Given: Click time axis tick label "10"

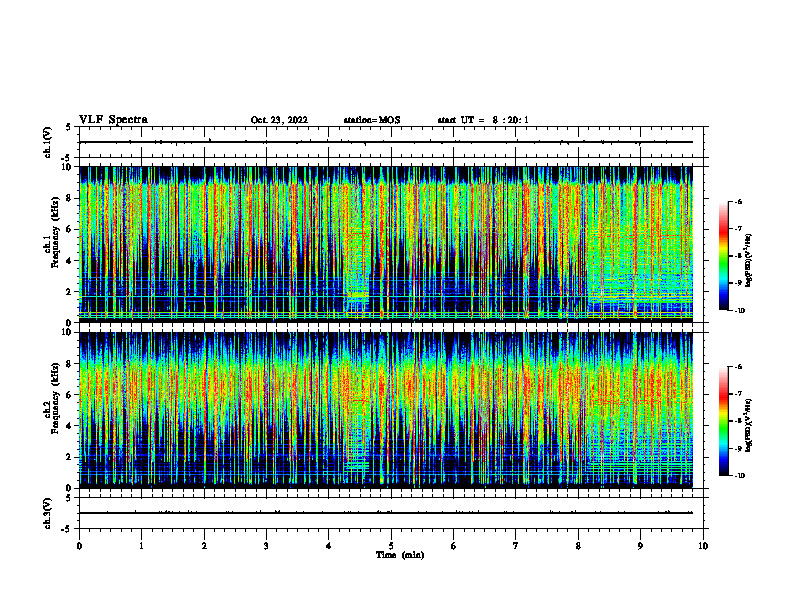Looking at the screenshot, I should [703, 546].
